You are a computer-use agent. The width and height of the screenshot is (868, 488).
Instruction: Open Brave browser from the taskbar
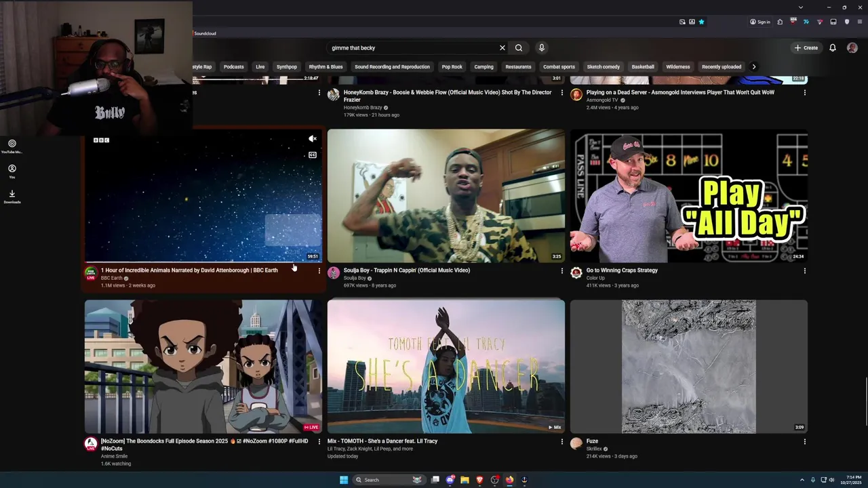click(479, 480)
